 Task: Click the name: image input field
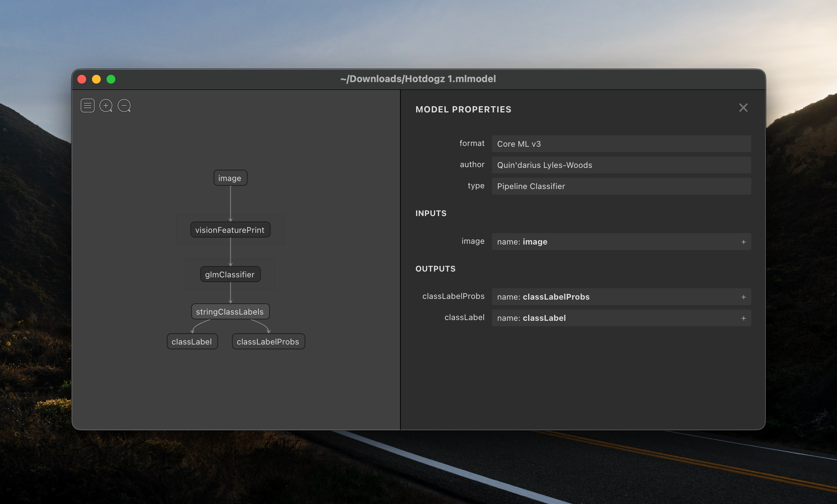613,242
